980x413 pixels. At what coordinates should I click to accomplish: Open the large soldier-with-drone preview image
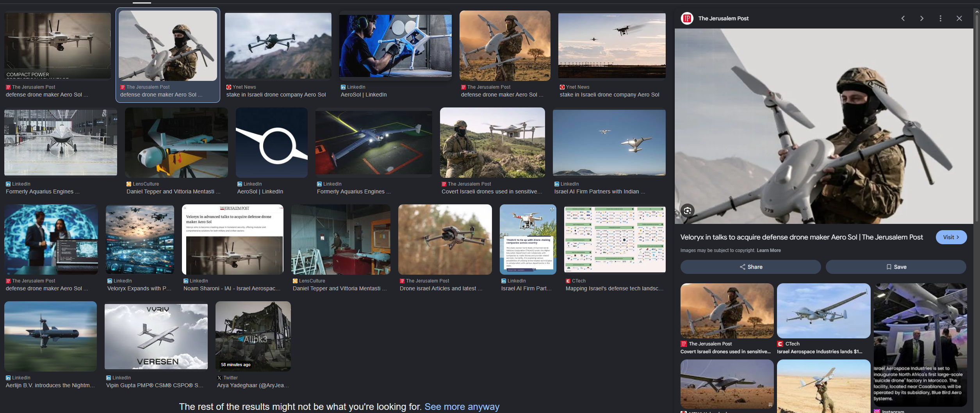click(x=824, y=126)
